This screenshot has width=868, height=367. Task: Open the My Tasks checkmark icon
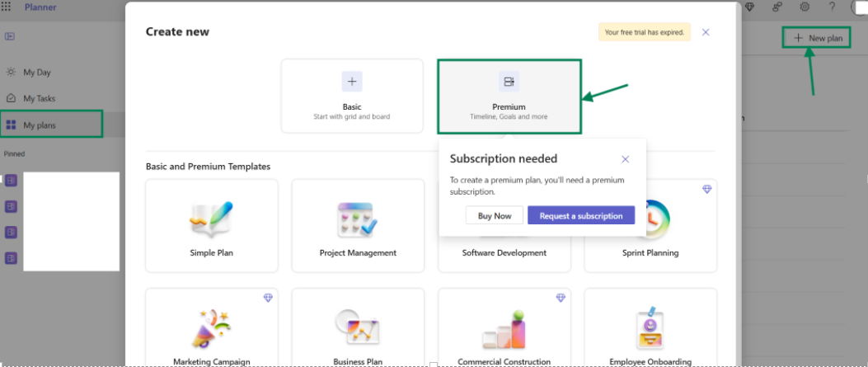(x=11, y=98)
